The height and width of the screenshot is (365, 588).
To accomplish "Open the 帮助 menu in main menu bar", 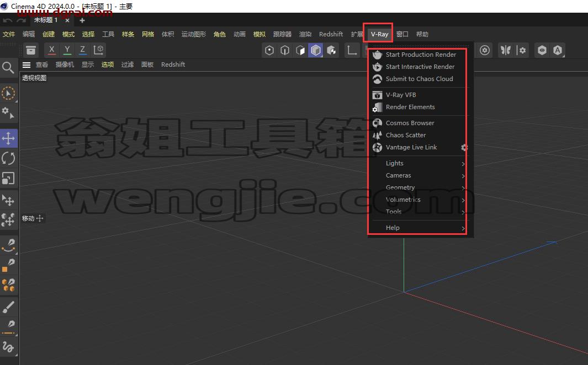I will (422, 34).
